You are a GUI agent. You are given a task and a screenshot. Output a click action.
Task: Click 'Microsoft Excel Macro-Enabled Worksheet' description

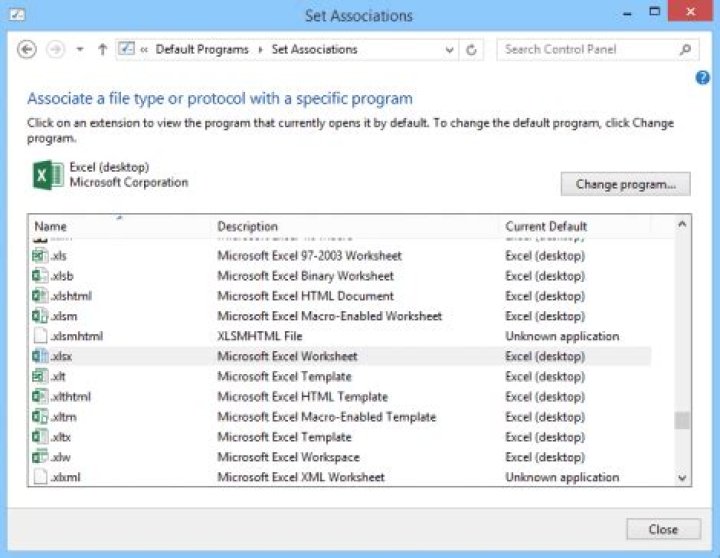329,316
